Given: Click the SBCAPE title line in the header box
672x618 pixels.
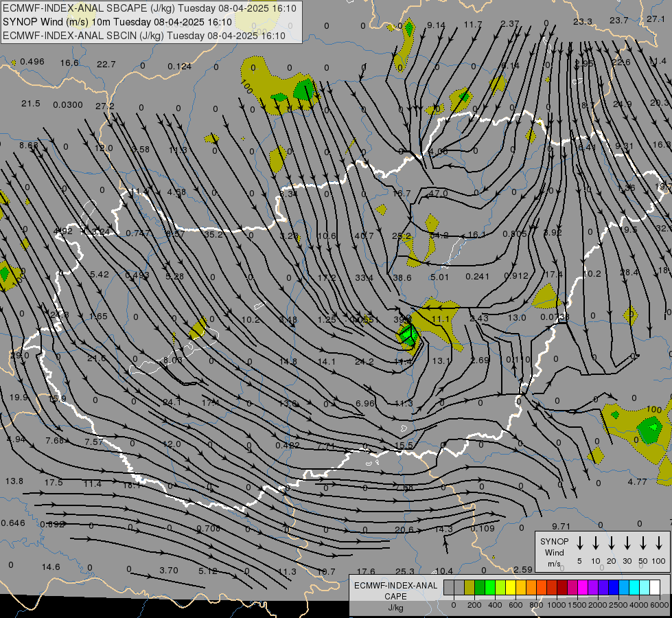Looking at the screenshot, I should pyautogui.click(x=150, y=8).
